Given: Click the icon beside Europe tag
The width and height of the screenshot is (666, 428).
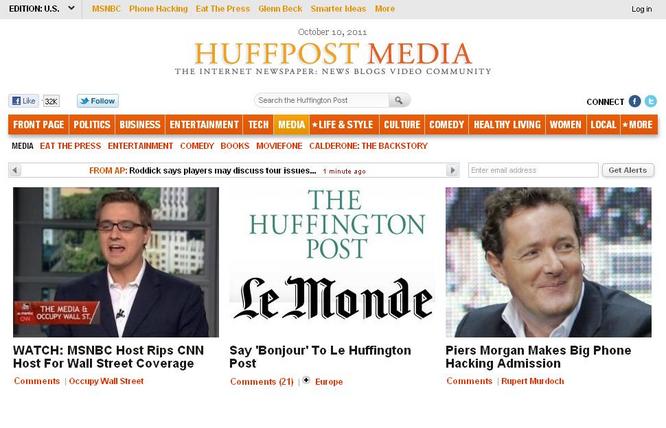Looking at the screenshot, I should 306,380.
